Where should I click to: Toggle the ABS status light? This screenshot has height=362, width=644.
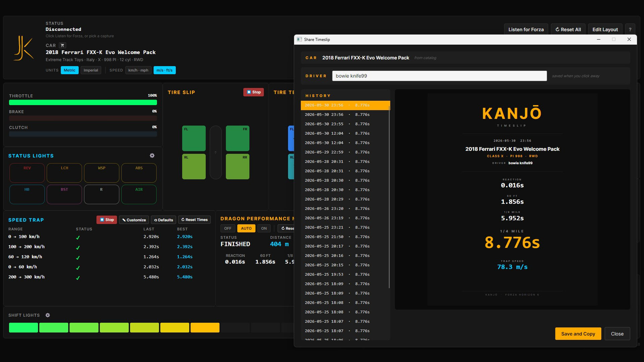(139, 173)
